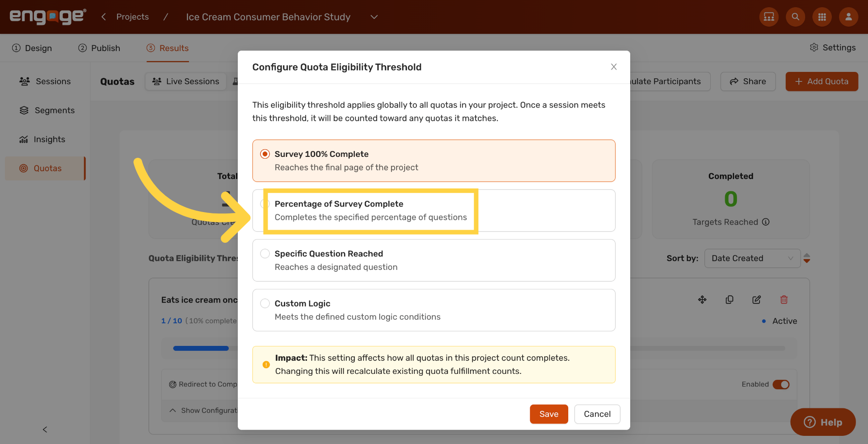
Task: Expand the Show Configuration chevron
Action: [x=173, y=411]
